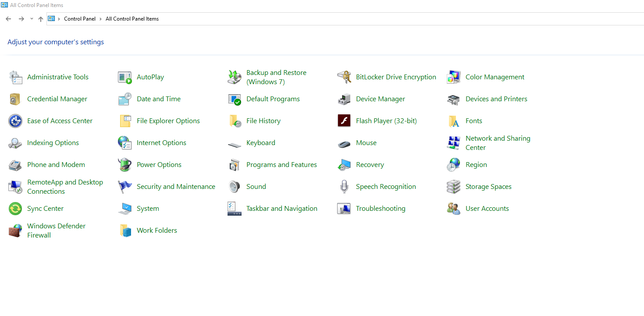Click the Color Management icon

pyautogui.click(x=454, y=77)
